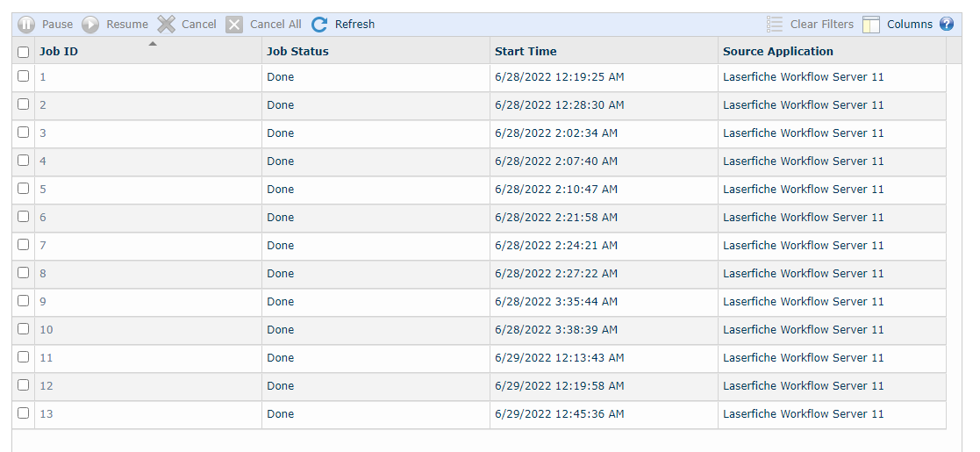The height and width of the screenshot is (452, 980).
Task: Check the box for job 1
Action: [24, 76]
